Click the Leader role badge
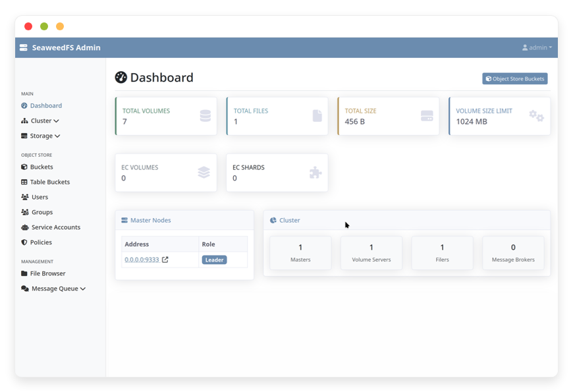Screen dimensions: 573x392 pyautogui.click(x=215, y=260)
